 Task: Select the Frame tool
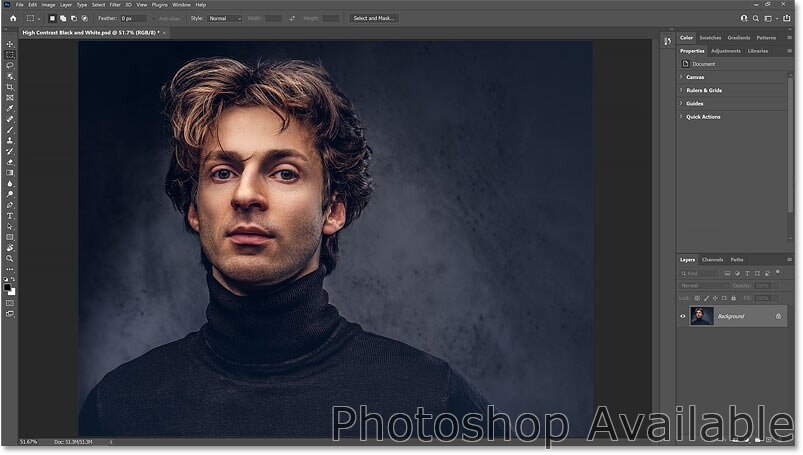pyautogui.click(x=10, y=97)
